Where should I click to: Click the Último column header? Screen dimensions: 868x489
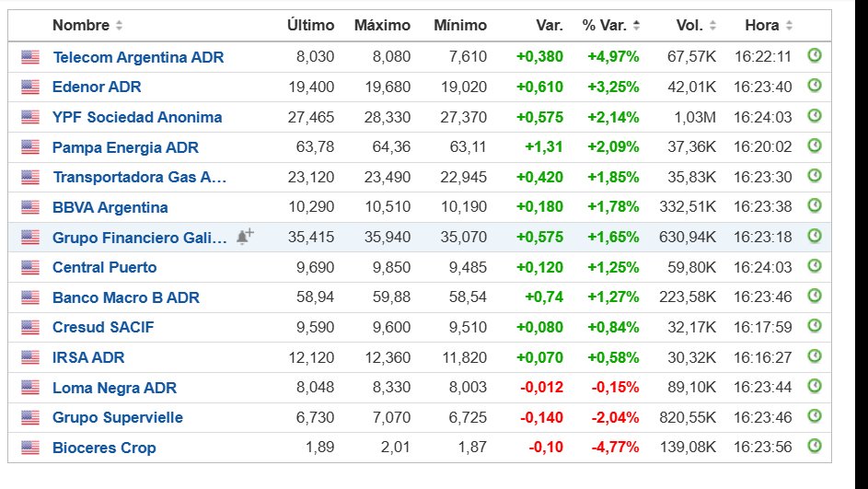(310, 26)
